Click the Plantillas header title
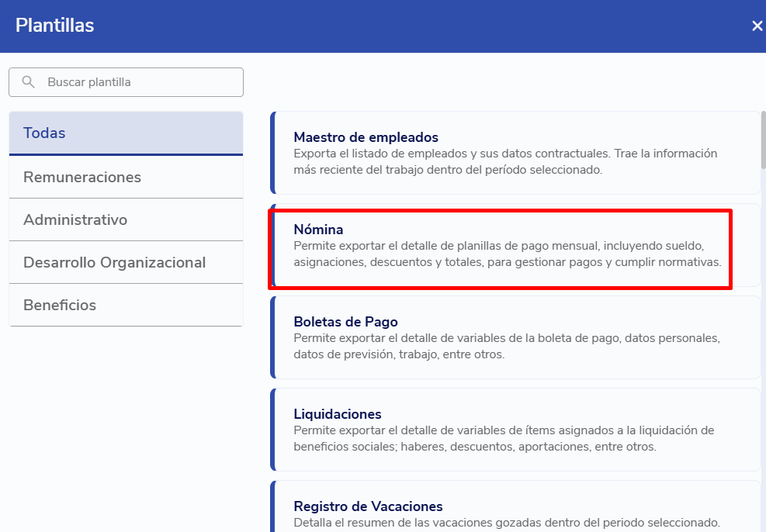 tap(54, 26)
